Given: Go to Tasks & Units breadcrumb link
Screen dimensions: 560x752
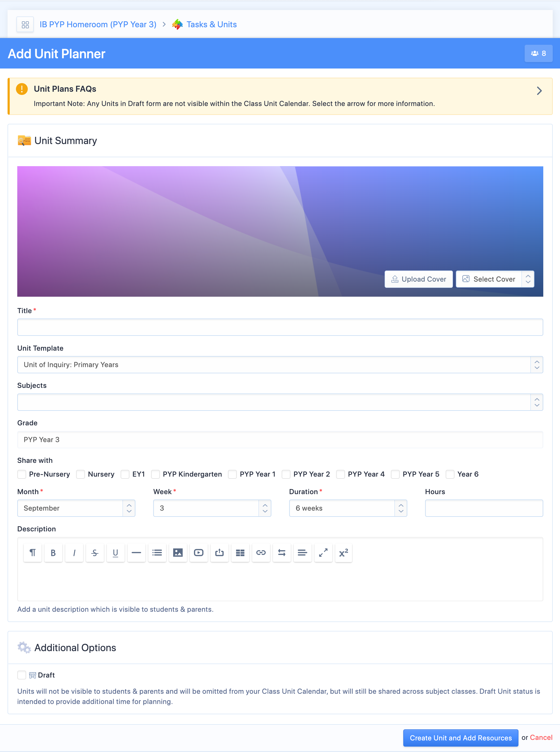Looking at the screenshot, I should 211,24.
